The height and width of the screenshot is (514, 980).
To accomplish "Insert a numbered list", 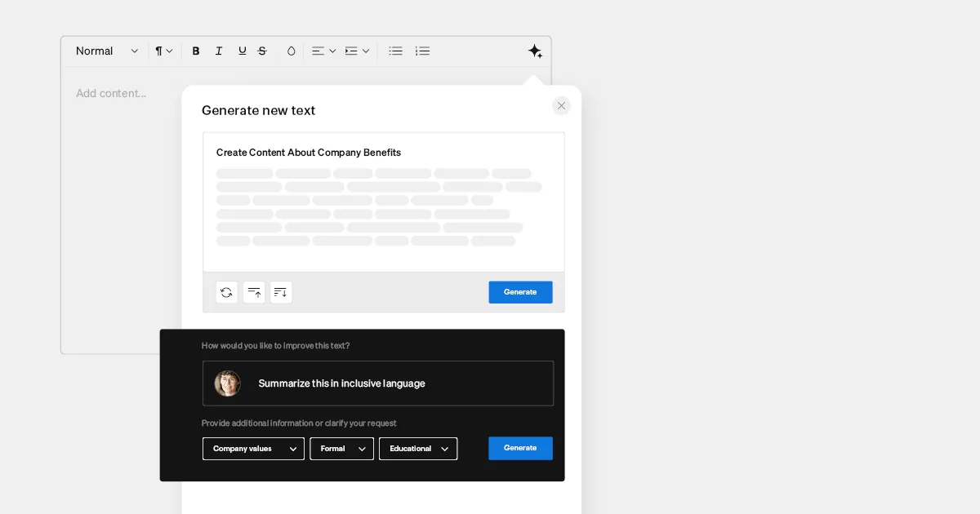I will 422,51.
